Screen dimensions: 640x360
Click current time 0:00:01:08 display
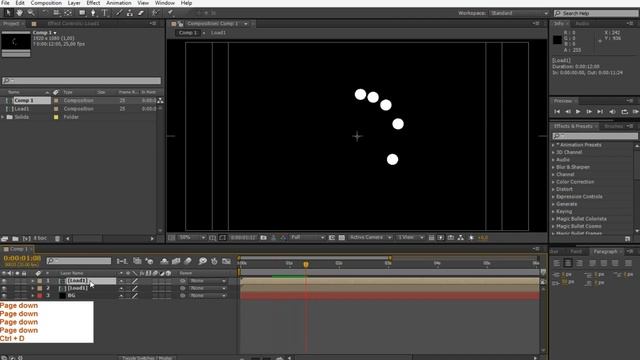click(22, 258)
